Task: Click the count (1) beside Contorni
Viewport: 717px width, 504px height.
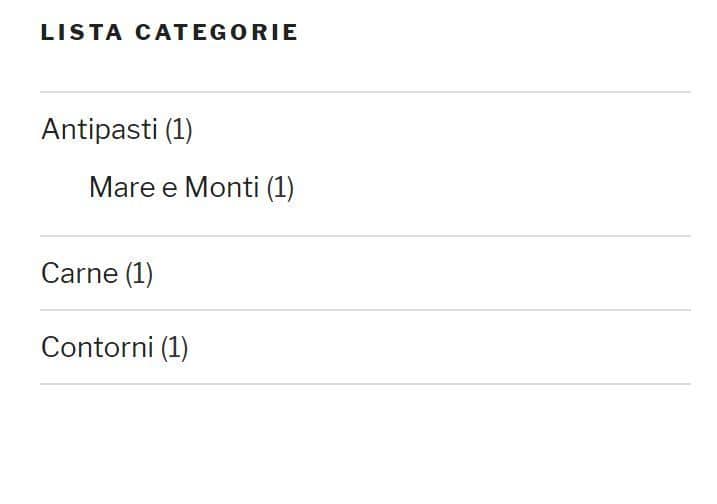Action: point(174,348)
